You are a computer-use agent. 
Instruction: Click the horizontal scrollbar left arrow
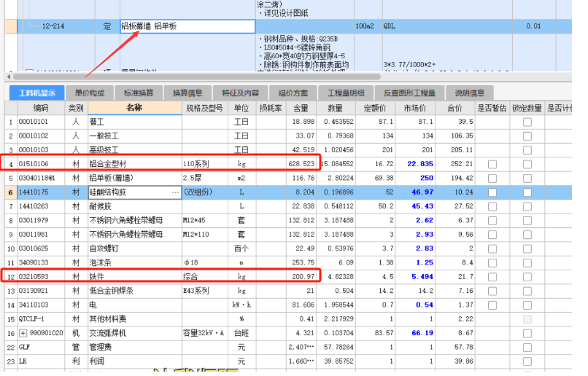(x=9, y=77)
